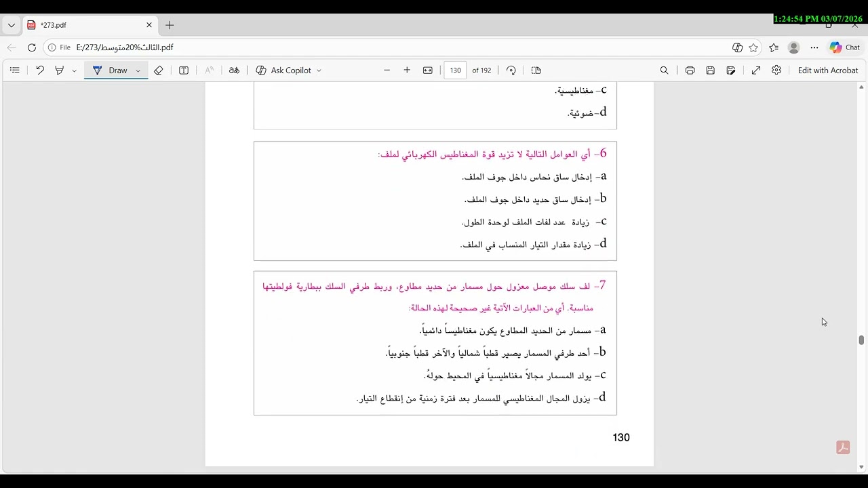Open a new browser tab
The height and width of the screenshot is (488, 868).
tap(170, 25)
